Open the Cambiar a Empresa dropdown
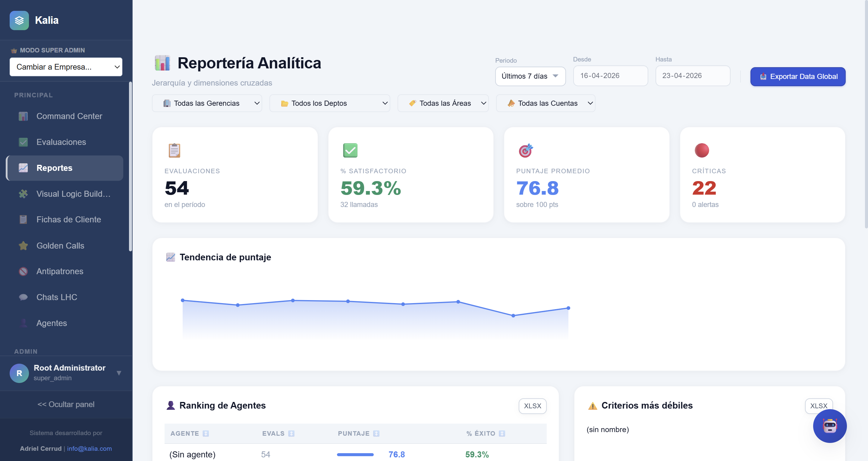The image size is (868, 461). coord(66,67)
